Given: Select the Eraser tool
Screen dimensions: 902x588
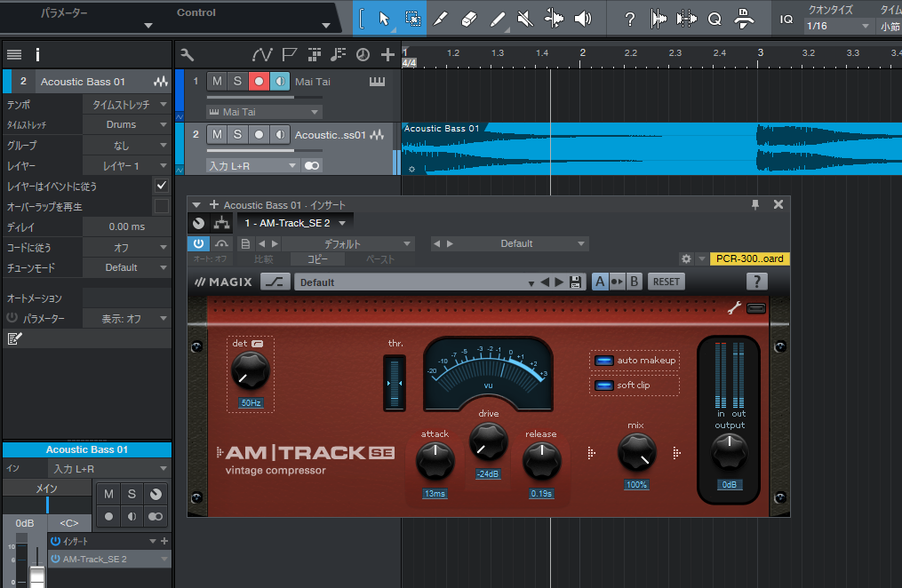Looking at the screenshot, I should [469, 19].
